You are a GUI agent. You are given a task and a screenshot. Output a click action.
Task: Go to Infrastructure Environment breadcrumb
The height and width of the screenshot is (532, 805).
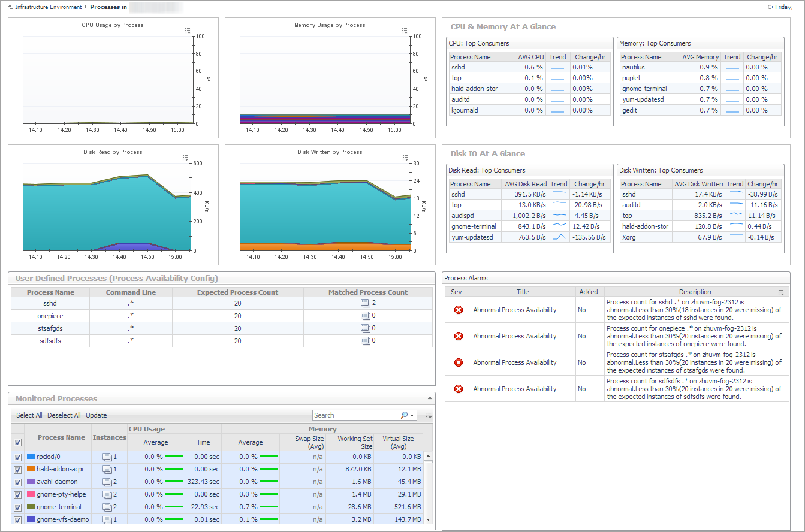tap(48, 7)
